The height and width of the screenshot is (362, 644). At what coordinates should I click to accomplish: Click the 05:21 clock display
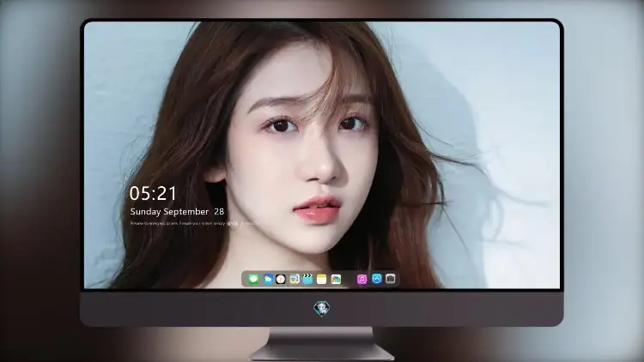(153, 193)
